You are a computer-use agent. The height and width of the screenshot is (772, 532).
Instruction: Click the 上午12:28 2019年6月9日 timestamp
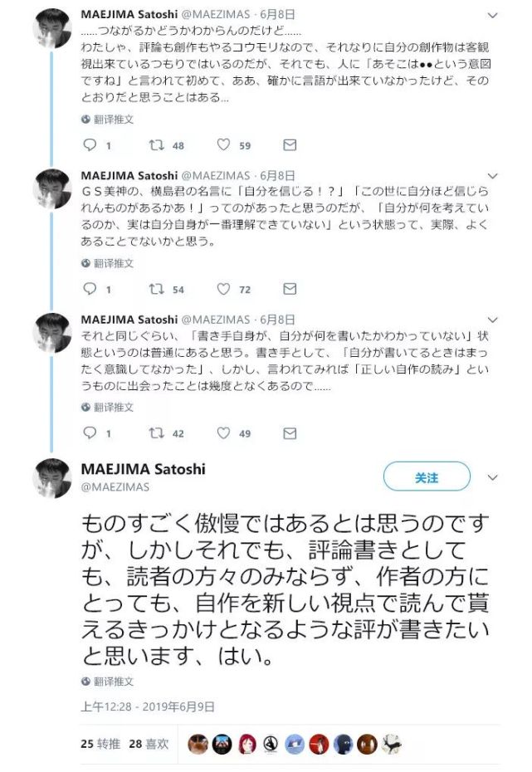pos(148,706)
